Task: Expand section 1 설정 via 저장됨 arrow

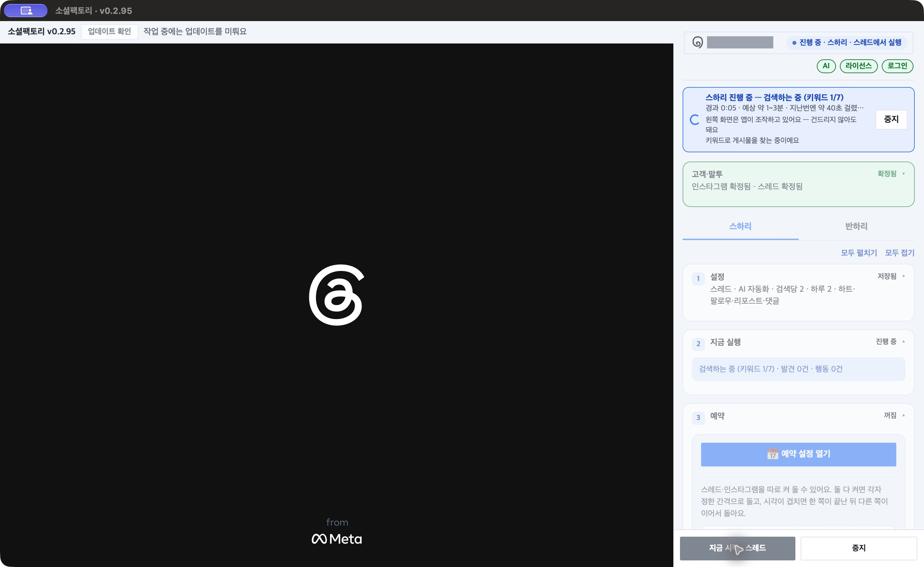Action: 903,276
